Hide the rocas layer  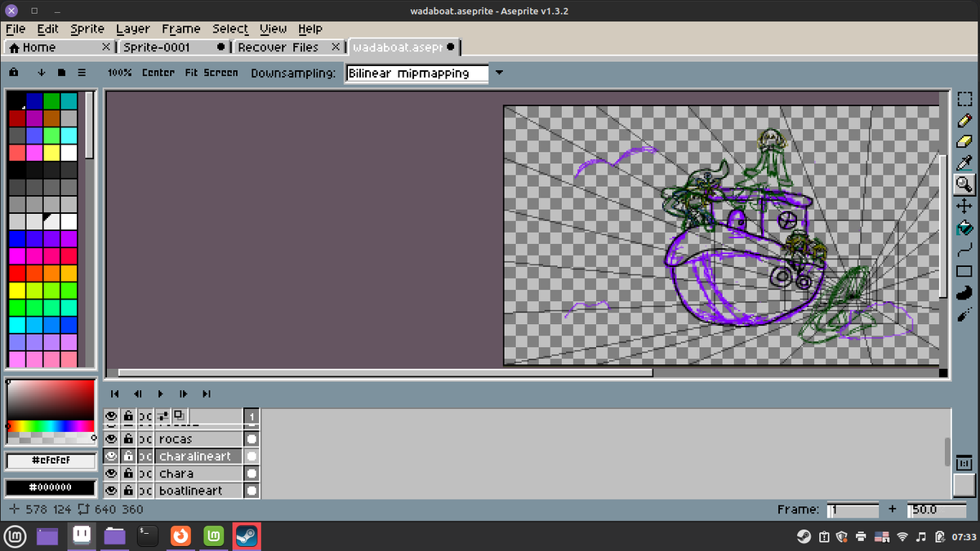coord(111,439)
